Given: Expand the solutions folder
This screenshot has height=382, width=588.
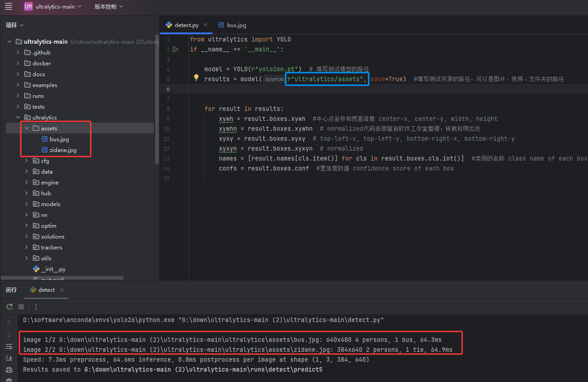Looking at the screenshot, I should (27, 236).
